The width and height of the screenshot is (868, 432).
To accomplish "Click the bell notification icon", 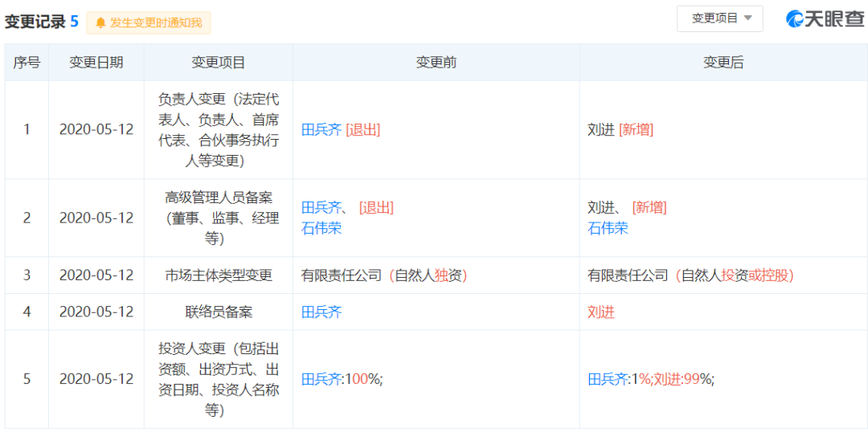I will click(x=100, y=22).
